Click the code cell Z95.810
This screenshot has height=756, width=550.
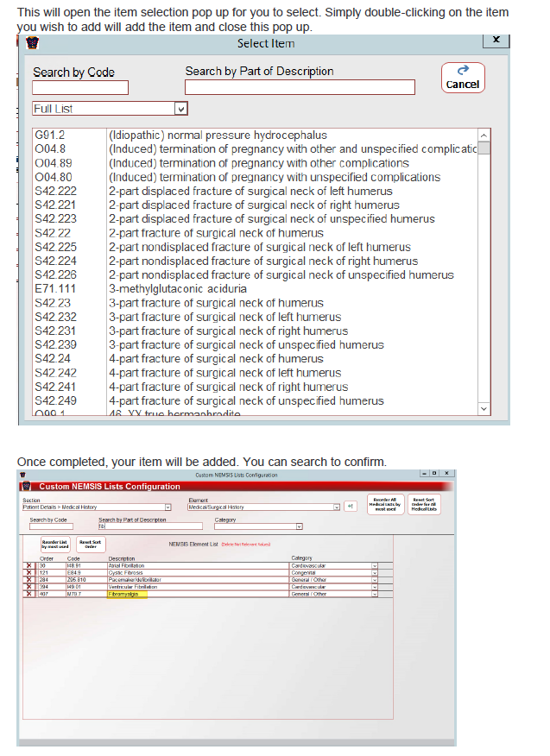tap(85, 580)
